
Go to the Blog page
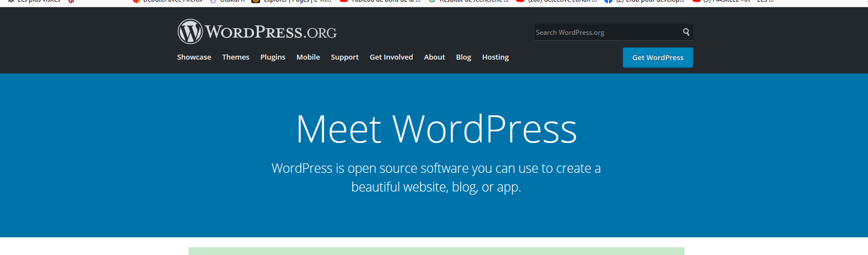pyautogui.click(x=463, y=57)
